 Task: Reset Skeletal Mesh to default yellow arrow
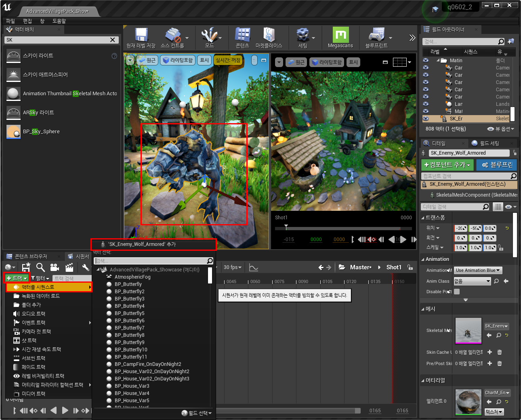(x=507, y=335)
